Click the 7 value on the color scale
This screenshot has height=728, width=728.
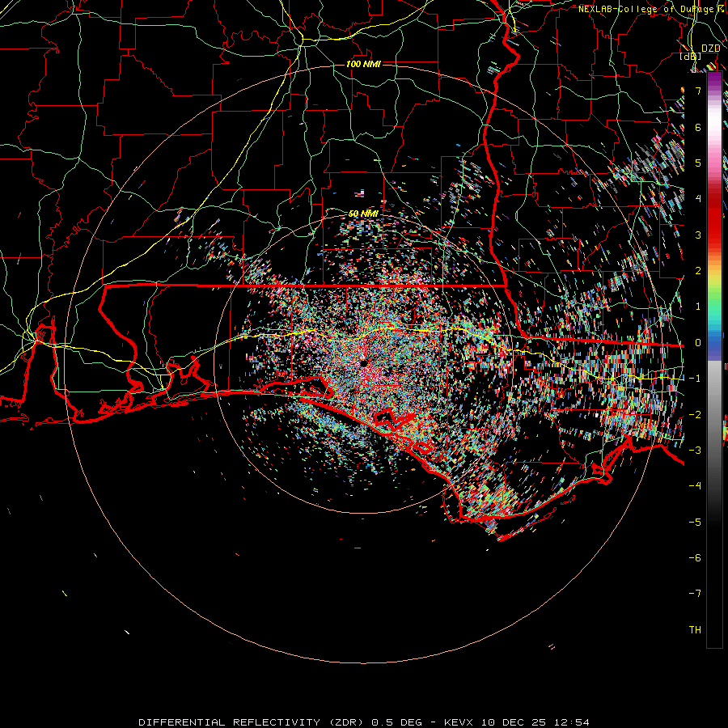[698, 91]
